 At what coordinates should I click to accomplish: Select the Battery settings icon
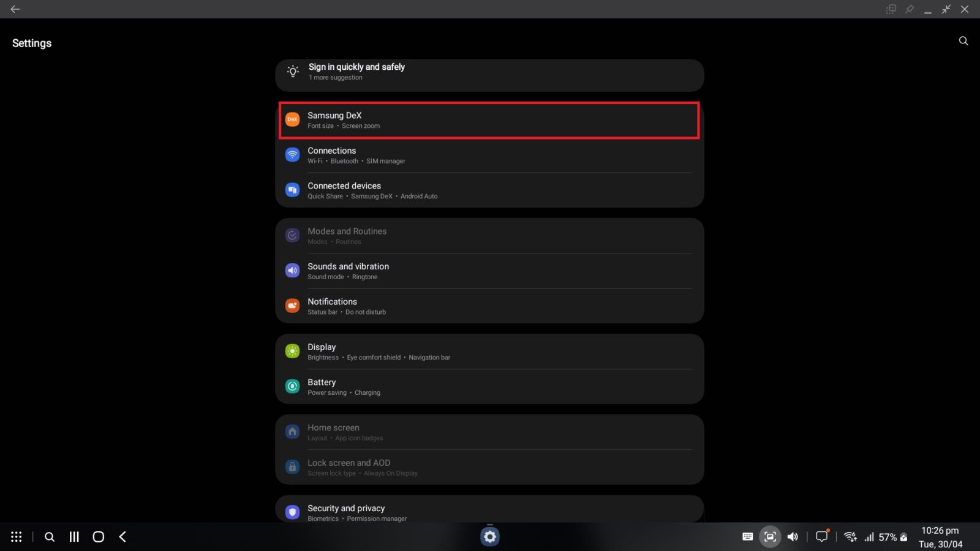292,386
